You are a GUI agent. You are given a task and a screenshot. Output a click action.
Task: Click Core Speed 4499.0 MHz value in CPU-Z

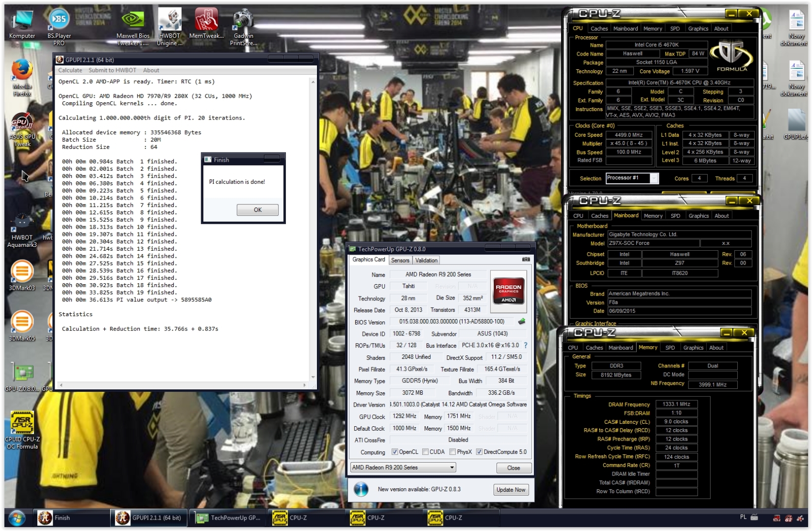[x=628, y=135]
